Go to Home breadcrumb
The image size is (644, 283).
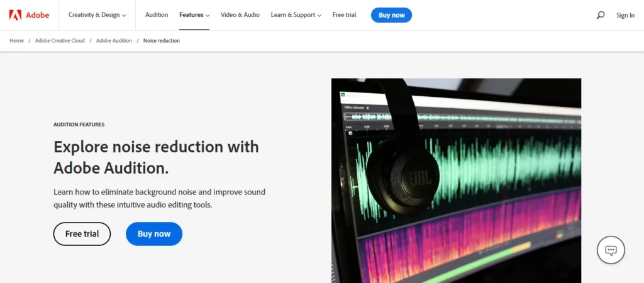point(16,41)
